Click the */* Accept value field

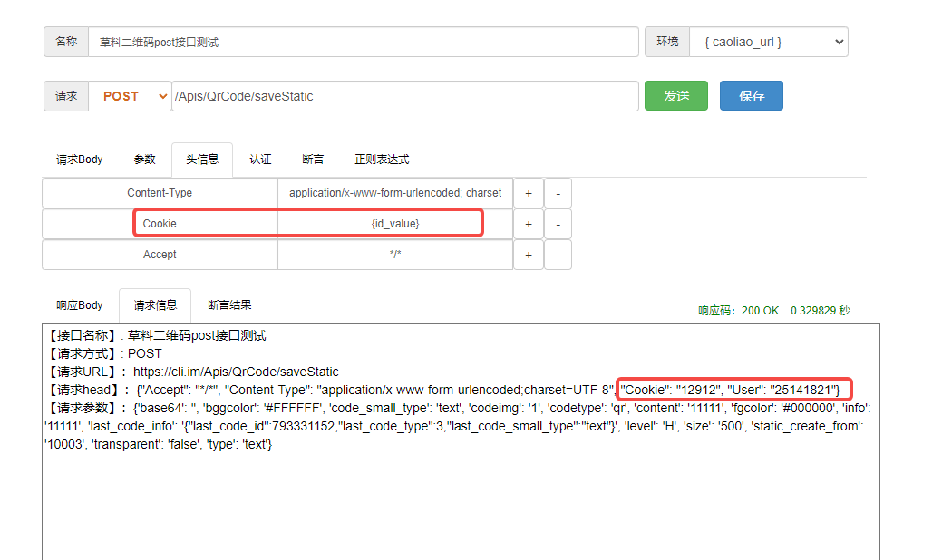(x=395, y=255)
